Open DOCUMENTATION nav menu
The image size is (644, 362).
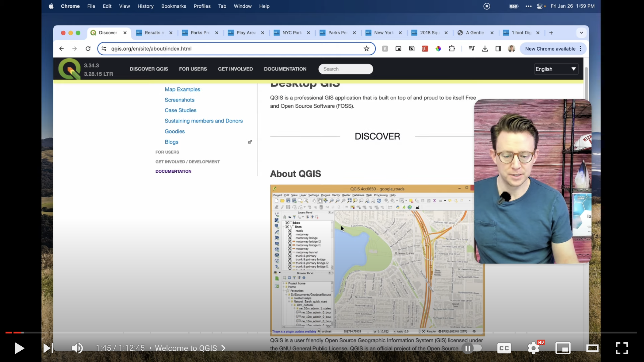285,69
